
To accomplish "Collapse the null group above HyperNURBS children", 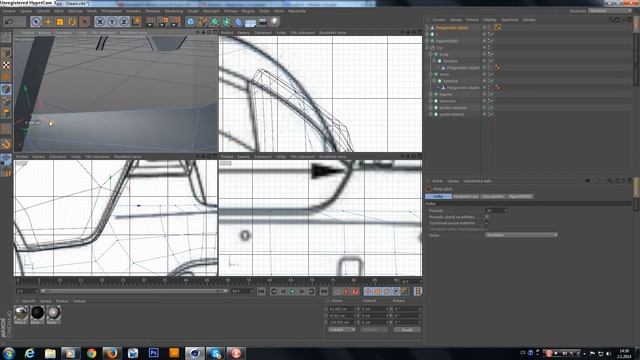I will point(427,48).
